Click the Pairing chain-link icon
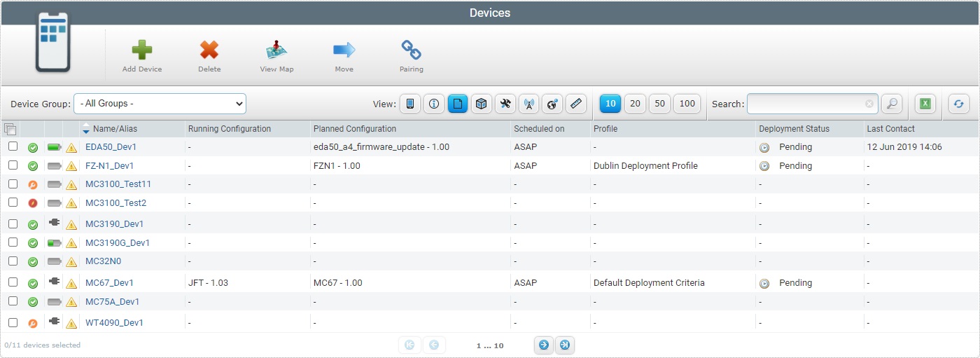Image resolution: width=980 pixels, height=358 pixels. (411, 50)
